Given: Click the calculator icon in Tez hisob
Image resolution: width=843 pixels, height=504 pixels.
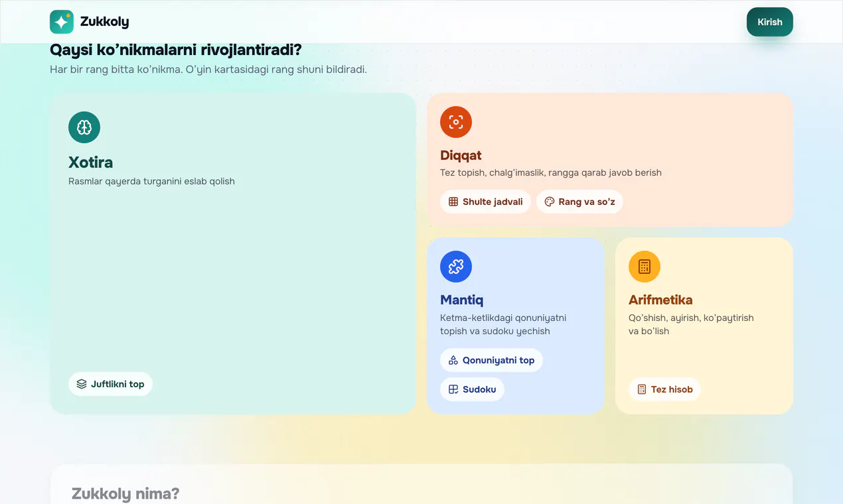Looking at the screenshot, I should [642, 389].
